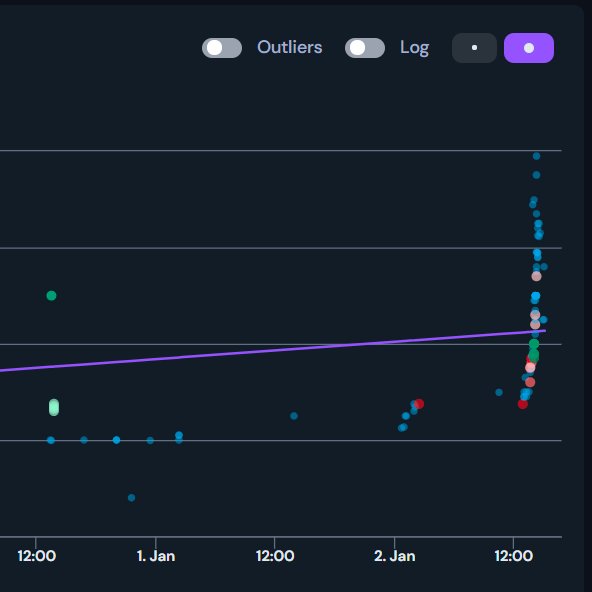Click the light green elongated data point
592x592 pixels.
pyautogui.click(x=54, y=407)
